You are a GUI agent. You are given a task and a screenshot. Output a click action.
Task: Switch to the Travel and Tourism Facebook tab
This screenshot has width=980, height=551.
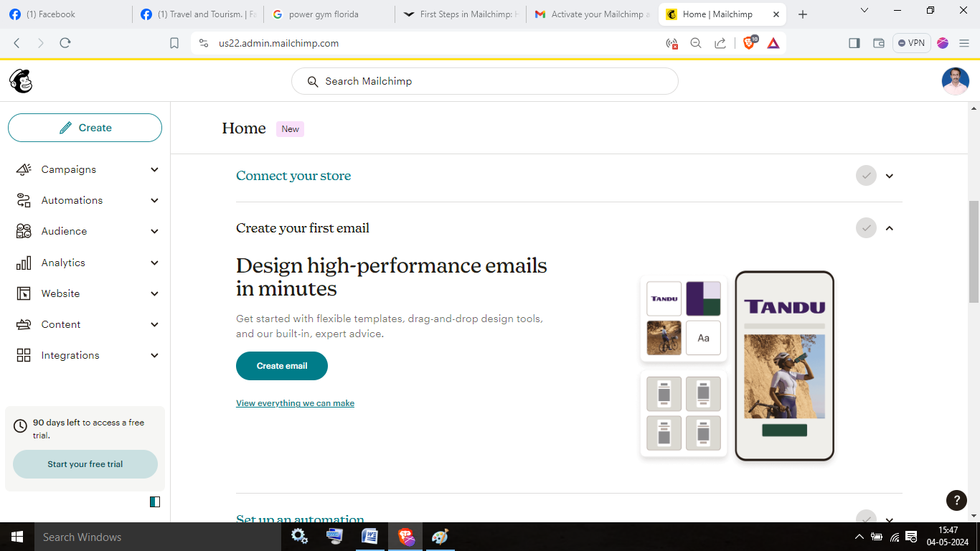pos(197,14)
